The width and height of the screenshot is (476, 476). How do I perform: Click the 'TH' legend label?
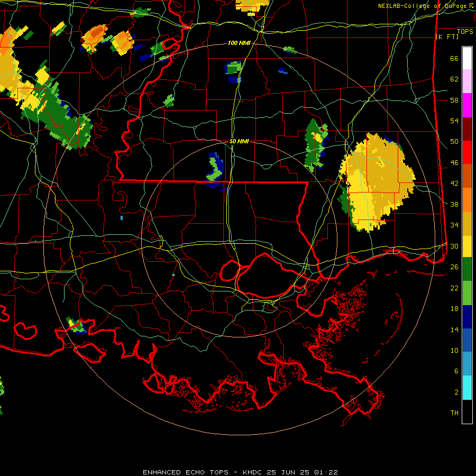(x=454, y=413)
